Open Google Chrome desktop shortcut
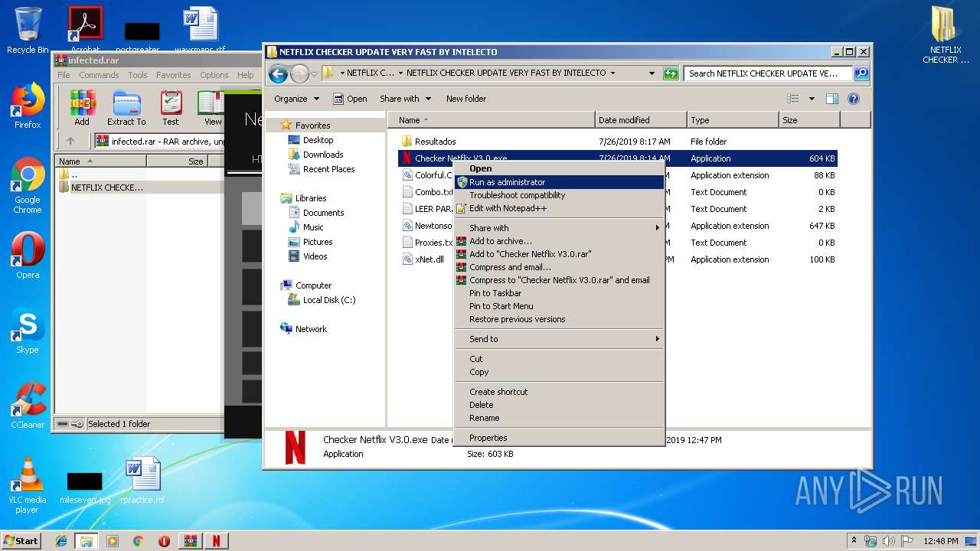The height and width of the screenshot is (551, 980). click(x=28, y=186)
